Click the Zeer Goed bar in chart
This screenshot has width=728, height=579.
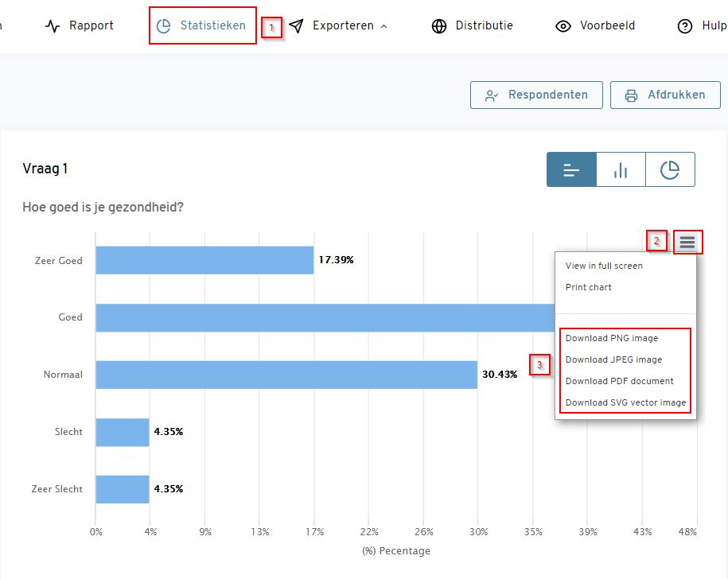[204, 260]
